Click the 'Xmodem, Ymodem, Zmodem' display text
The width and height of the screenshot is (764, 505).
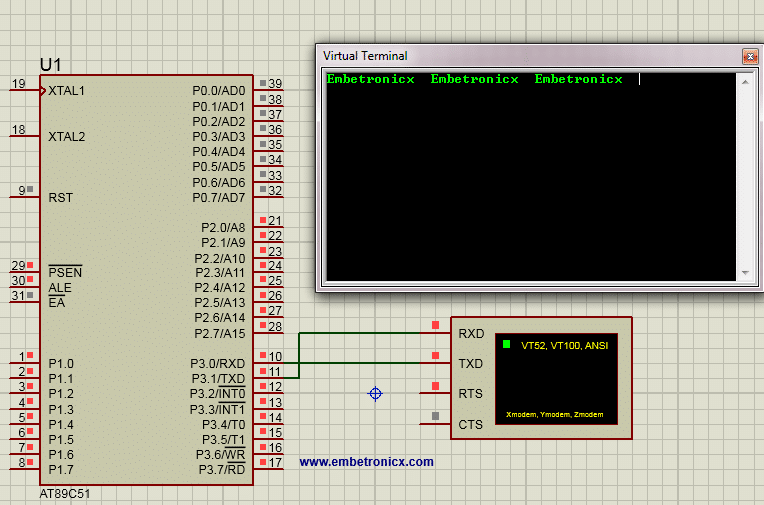pos(554,414)
